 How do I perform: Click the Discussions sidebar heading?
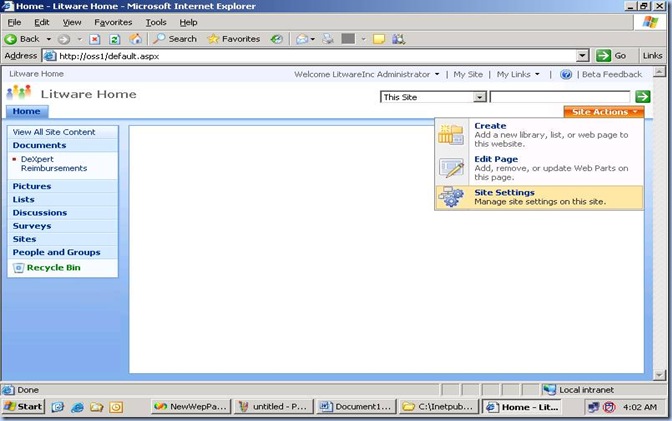39,213
